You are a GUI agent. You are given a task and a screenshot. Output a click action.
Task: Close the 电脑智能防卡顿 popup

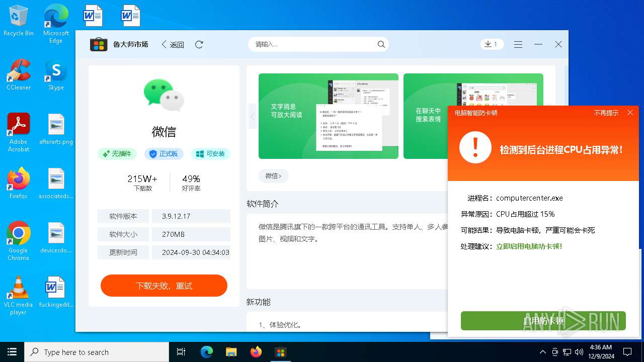pyautogui.click(x=630, y=113)
